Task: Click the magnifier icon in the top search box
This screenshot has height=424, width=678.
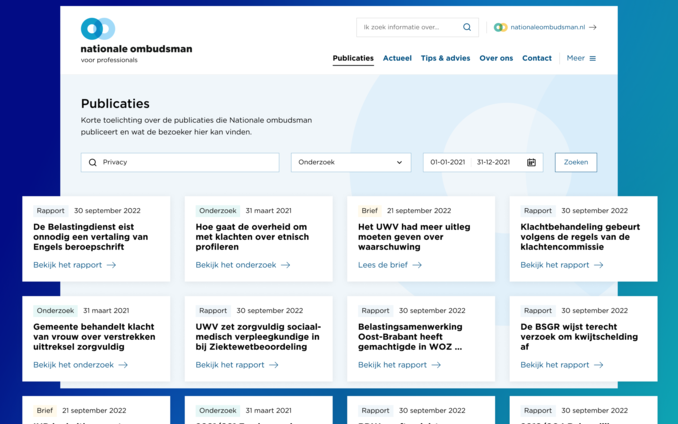Action: click(467, 27)
